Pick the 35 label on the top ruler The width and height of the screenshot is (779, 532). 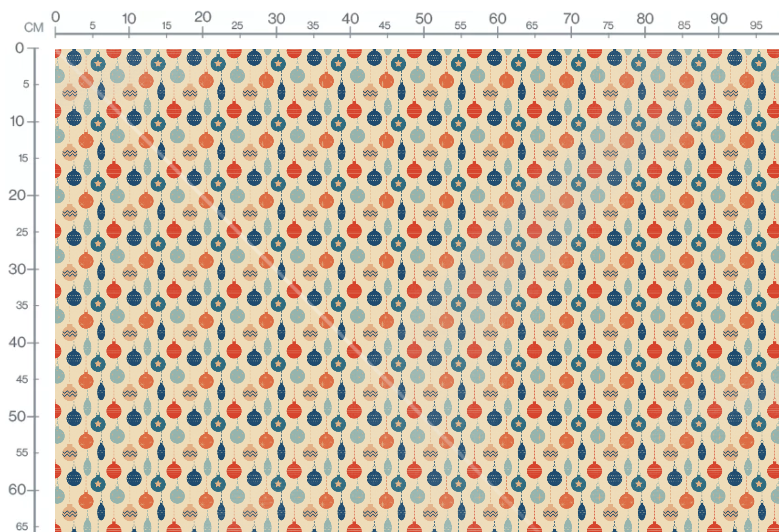coord(313,26)
